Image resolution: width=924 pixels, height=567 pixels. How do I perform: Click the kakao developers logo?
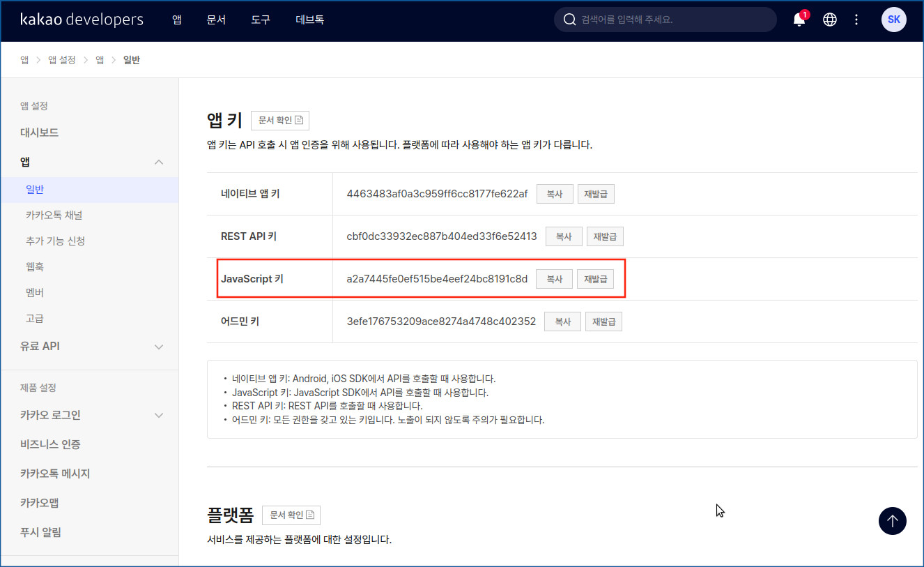(82, 20)
